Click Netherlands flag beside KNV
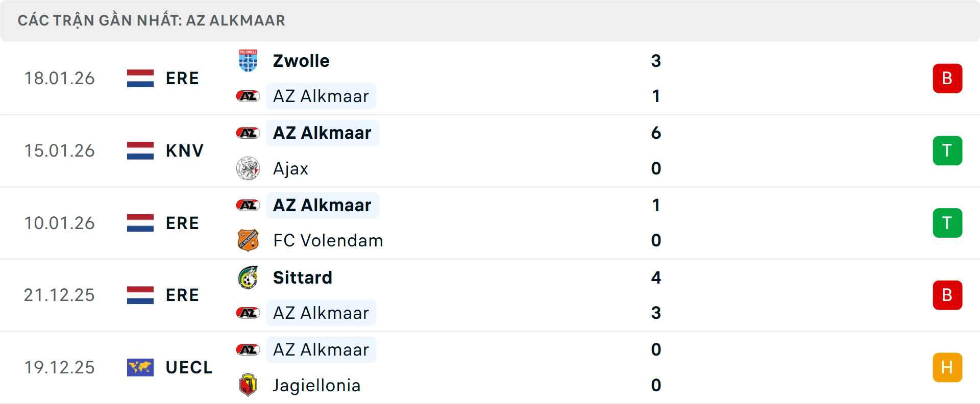Image resolution: width=980 pixels, height=404 pixels. point(140,150)
